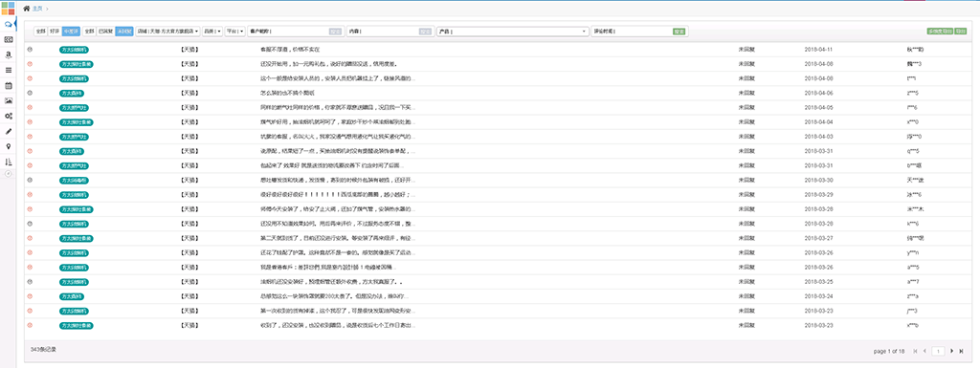980x368 pixels.
Task: Click the date cell 2018-04-03
Action: coord(819,137)
